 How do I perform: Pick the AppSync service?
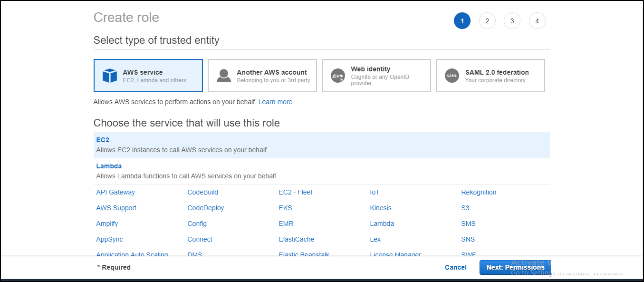[109, 239]
